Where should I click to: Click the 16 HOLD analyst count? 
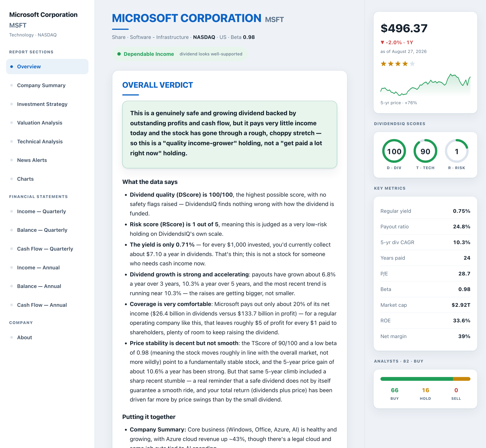[425, 394]
